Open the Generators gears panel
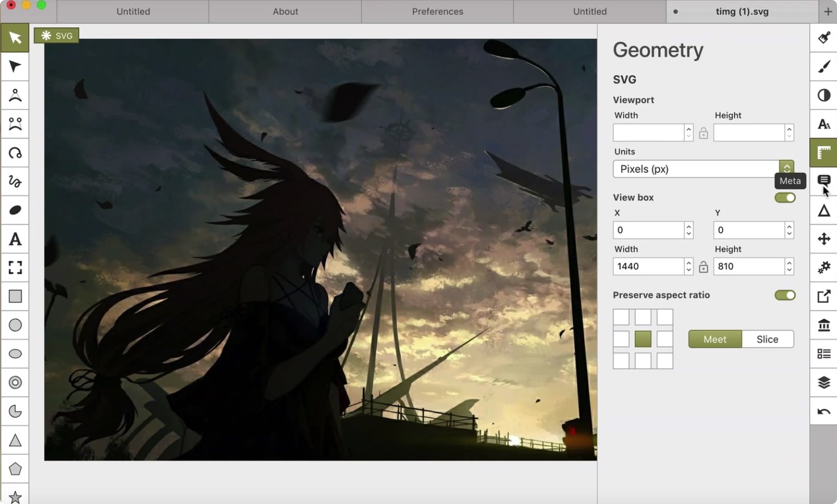 point(823,268)
